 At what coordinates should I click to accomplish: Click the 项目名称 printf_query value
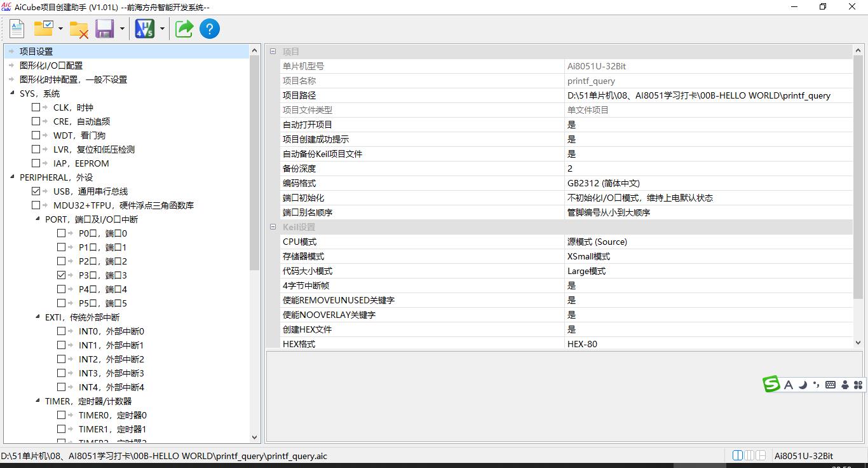point(591,81)
